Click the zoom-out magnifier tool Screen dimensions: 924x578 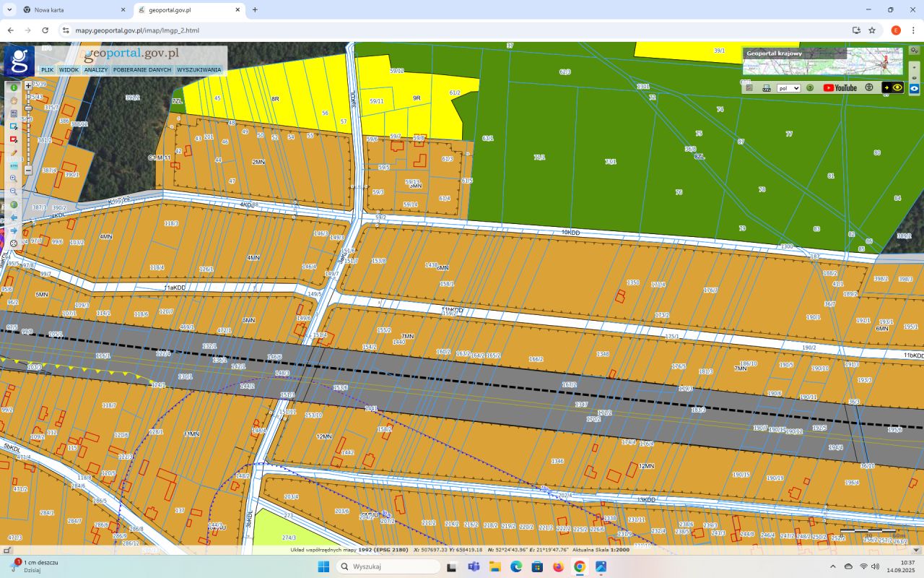14,191
